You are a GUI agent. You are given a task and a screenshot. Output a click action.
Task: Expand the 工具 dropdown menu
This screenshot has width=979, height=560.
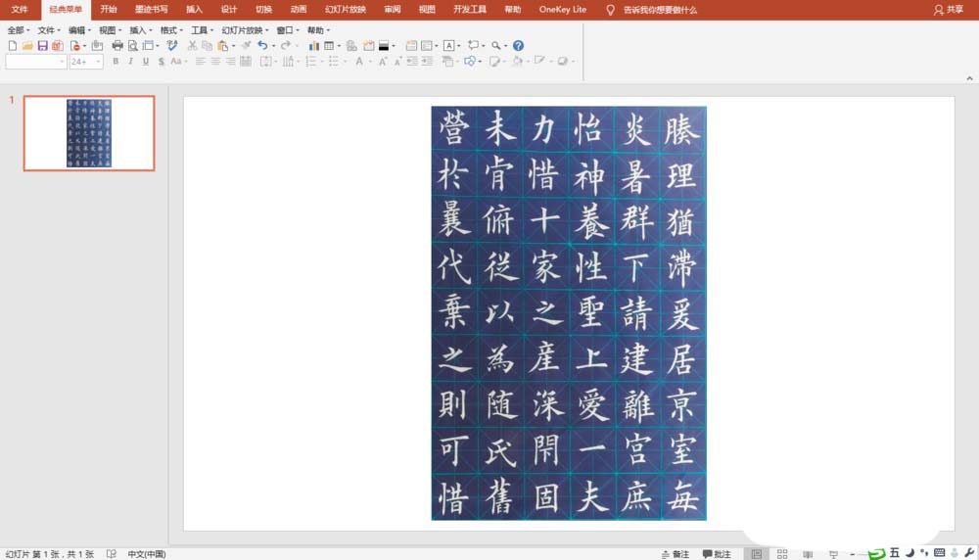tap(202, 30)
